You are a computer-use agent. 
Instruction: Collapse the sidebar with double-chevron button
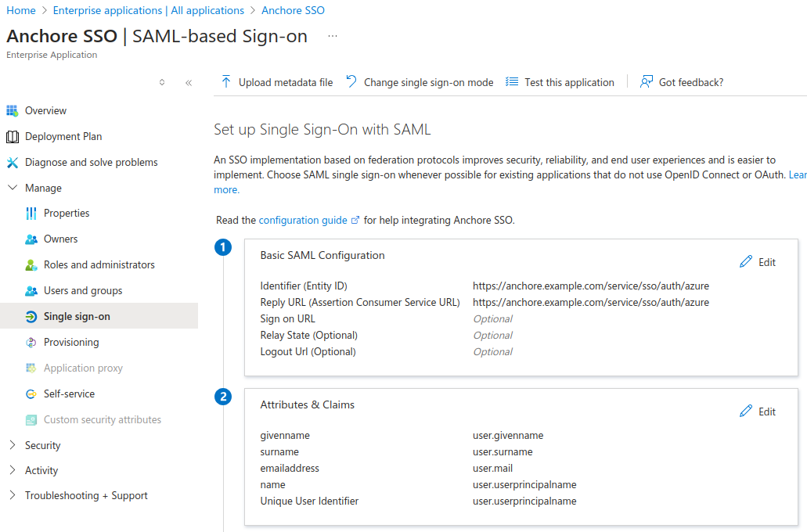point(189,82)
